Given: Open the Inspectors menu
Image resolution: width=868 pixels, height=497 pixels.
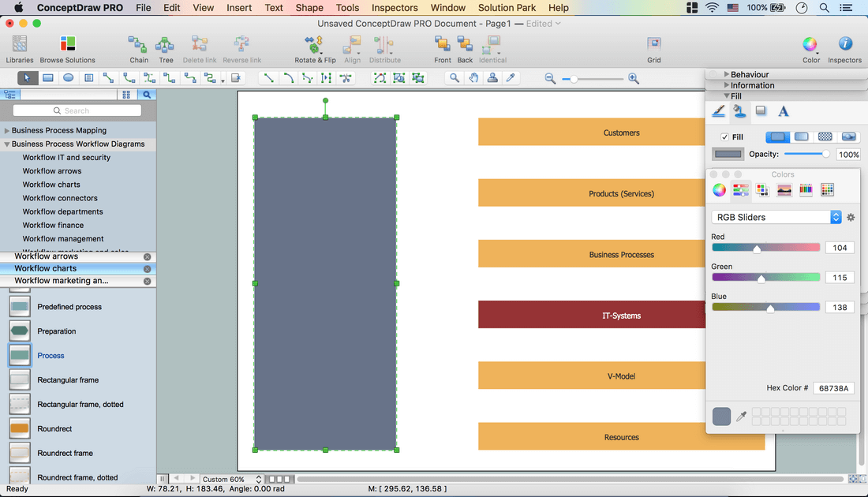Looking at the screenshot, I should point(395,8).
